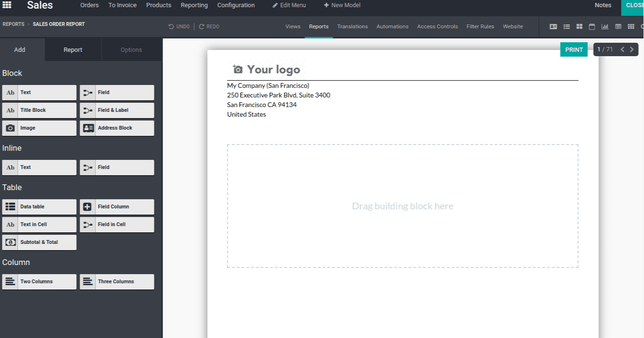Switch to the list view icon
Image resolution: width=644 pixels, height=338 pixels.
566,27
